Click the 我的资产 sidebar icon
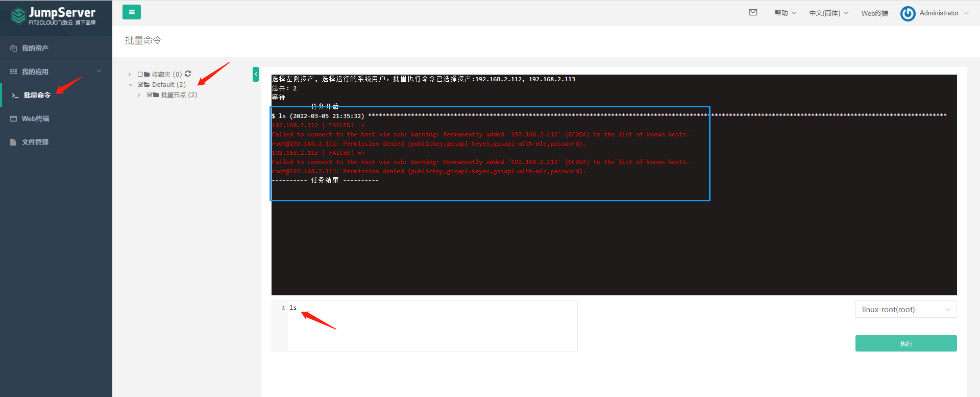Screen dimensions: 980x397 (x=14, y=48)
